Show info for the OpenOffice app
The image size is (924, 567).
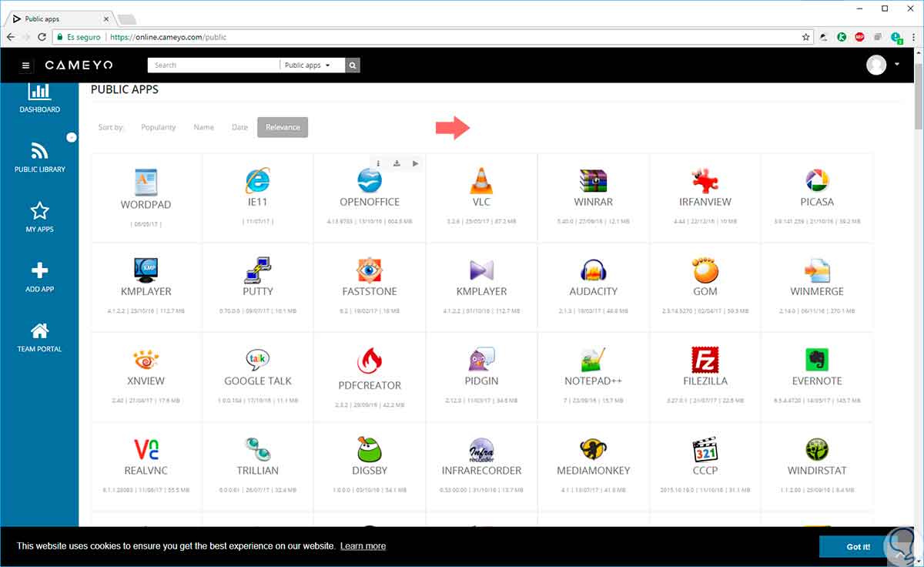379,163
